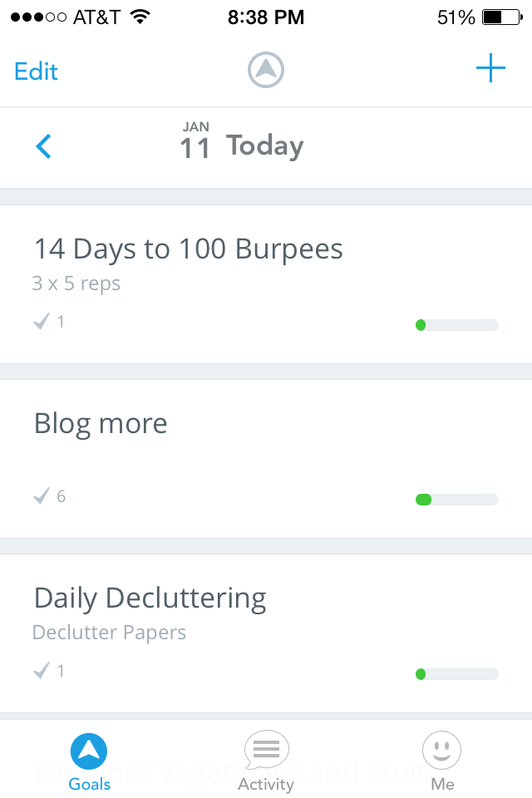Open the Daily Decluttering goal
Image resolution: width=532 pixels, height=798 pixels.
[150, 598]
